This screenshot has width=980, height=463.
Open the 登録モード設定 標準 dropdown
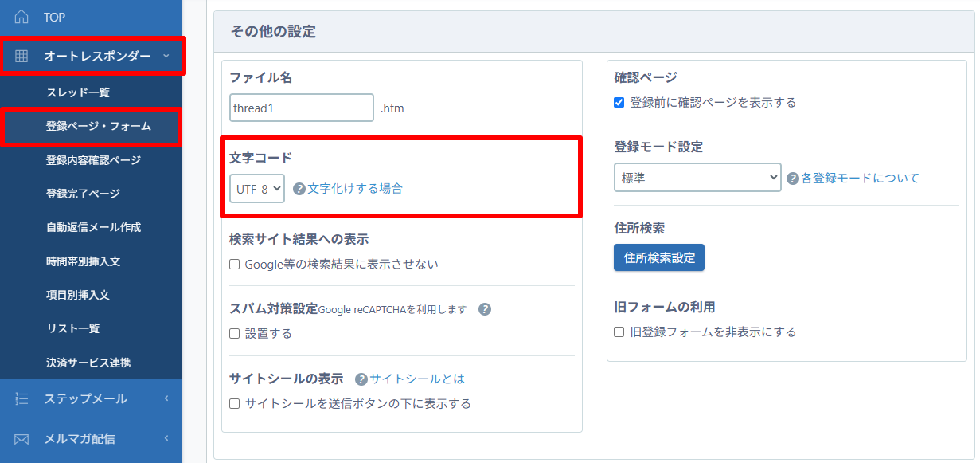click(x=697, y=178)
